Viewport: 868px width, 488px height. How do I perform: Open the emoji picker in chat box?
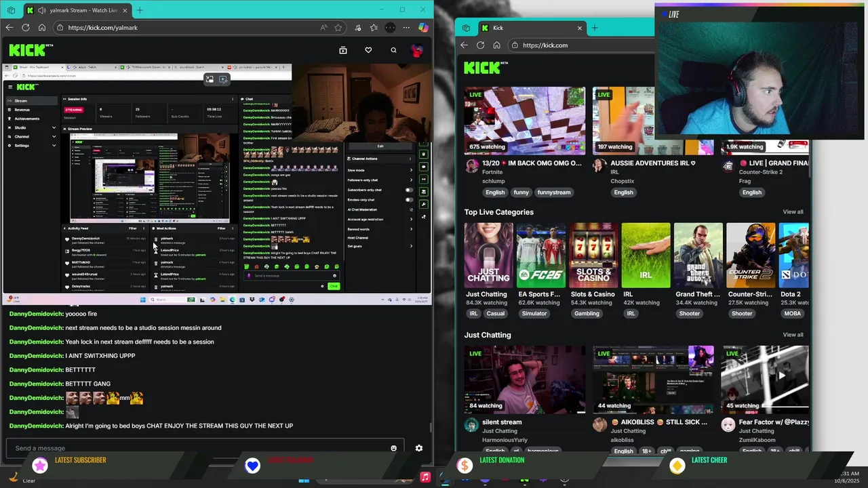(x=394, y=448)
